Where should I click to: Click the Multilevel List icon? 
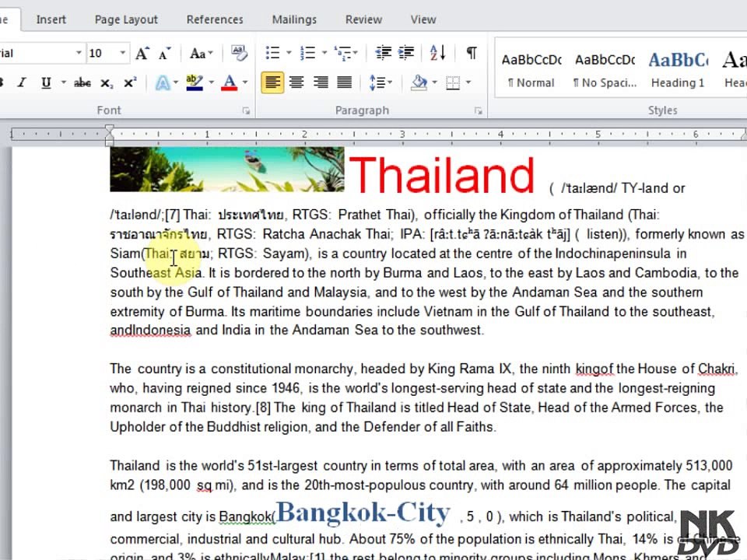coord(342,53)
